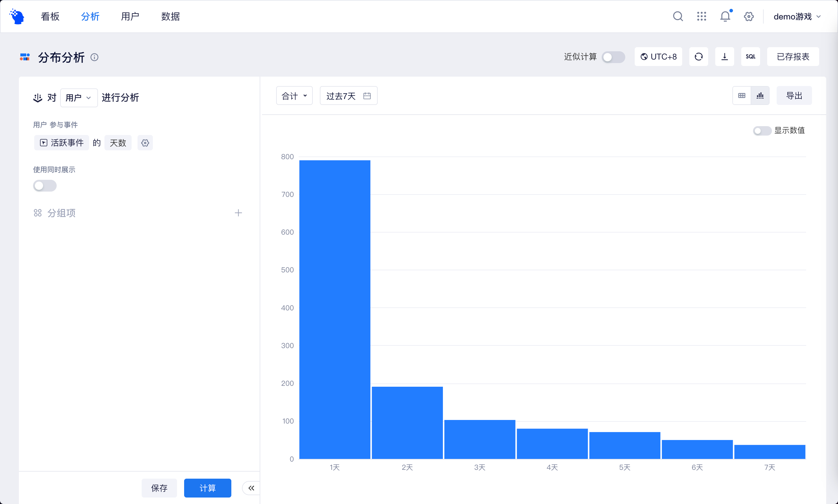The image size is (838, 504).
Task: View the SQL for this query
Action: (751, 56)
